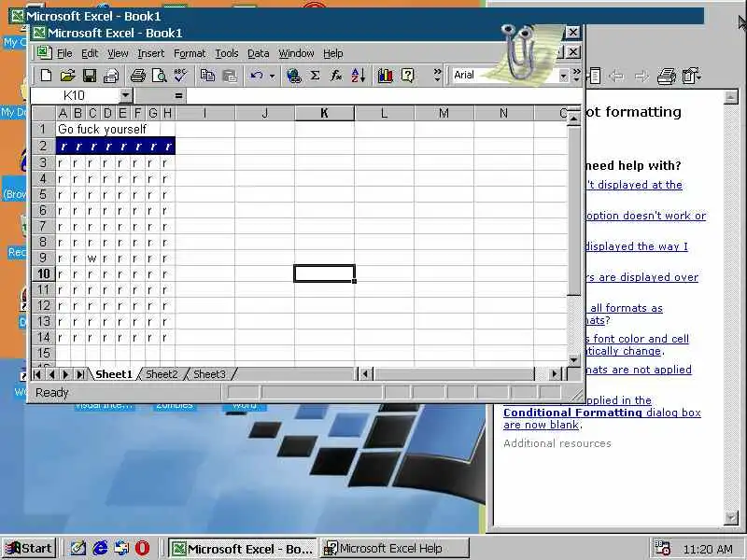
Task: Click the 'displayed the way I' help link
Action: (x=637, y=246)
